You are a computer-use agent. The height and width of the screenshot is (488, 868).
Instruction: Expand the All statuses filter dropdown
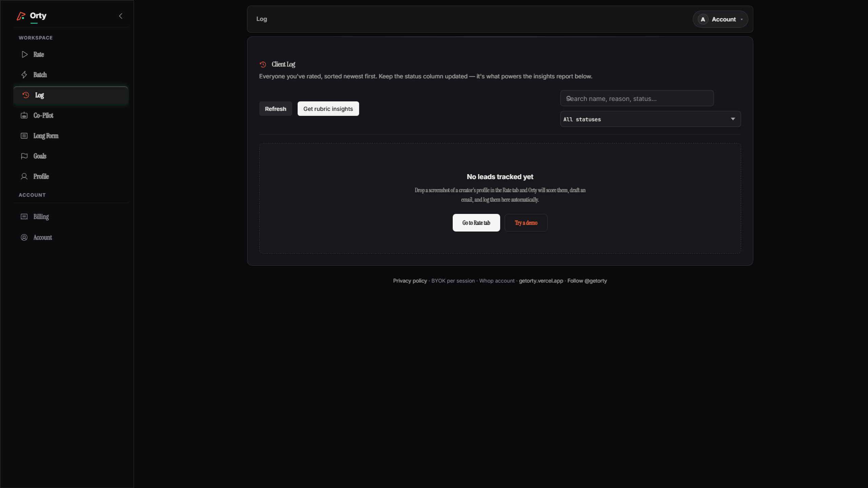pos(650,119)
